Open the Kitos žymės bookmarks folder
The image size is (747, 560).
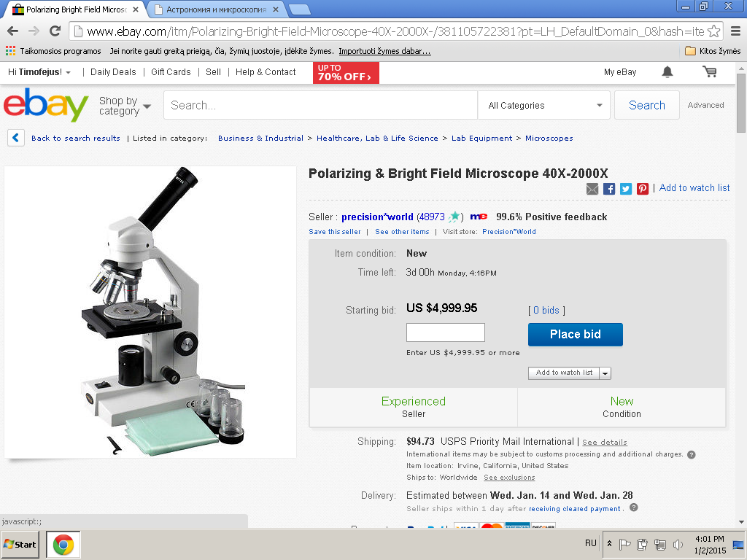[x=713, y=51]
